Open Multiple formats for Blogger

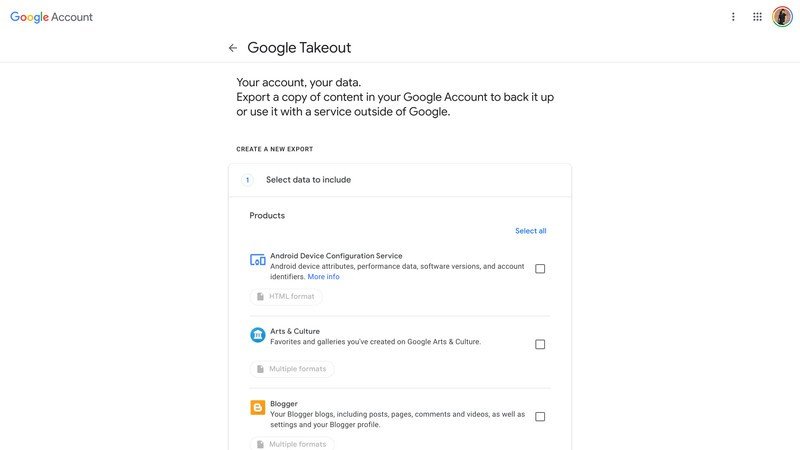pyautogui.click(x=292, y=443)
